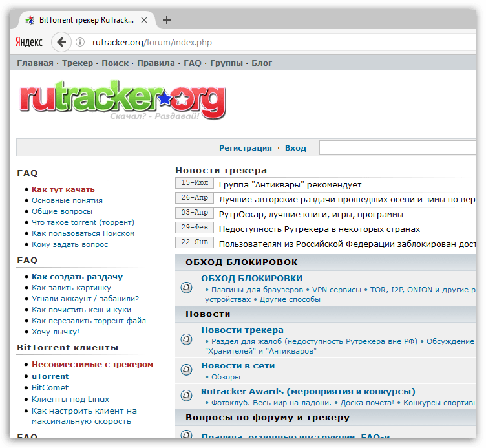Open the Доска почета! subforum
Image resolution: width=486 pixels, height=448 pixels.
367,403
